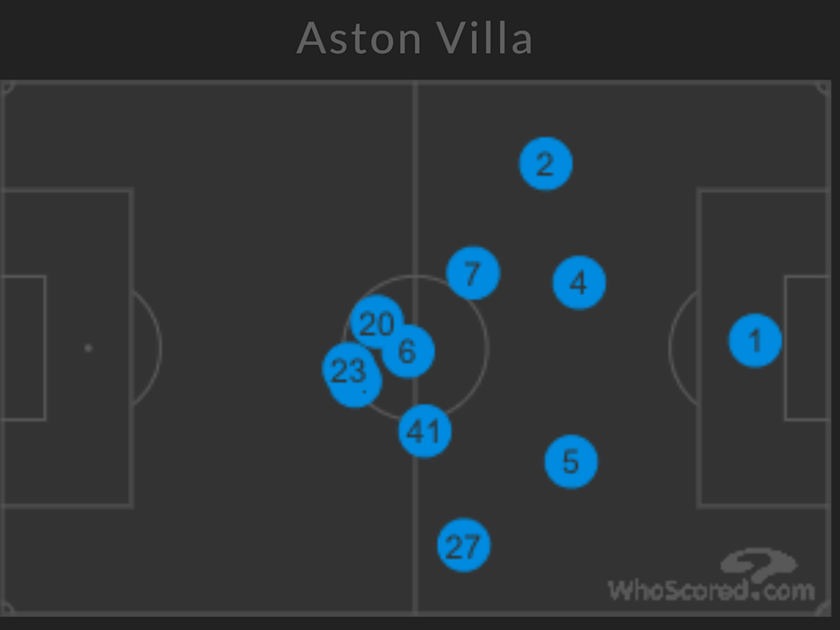Click the bottom-right corner arc
This screenshot has height=630, width=840.
tap(823, 608)
